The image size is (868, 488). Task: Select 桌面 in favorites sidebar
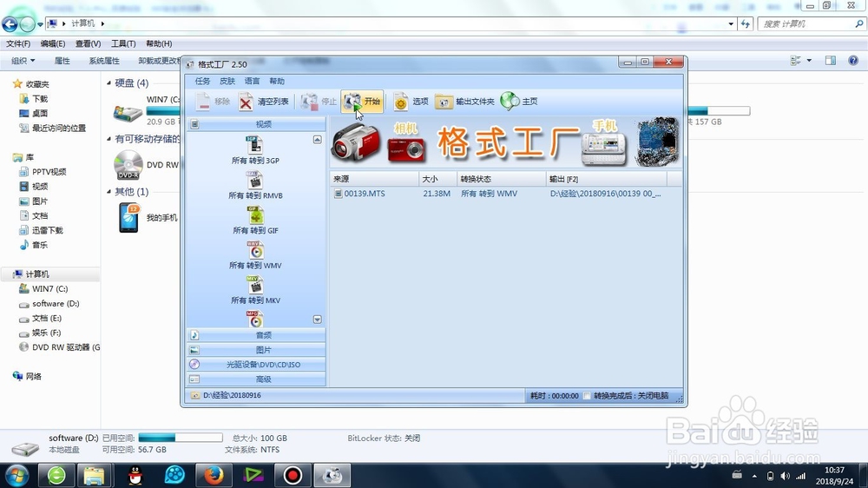(39, 113)
